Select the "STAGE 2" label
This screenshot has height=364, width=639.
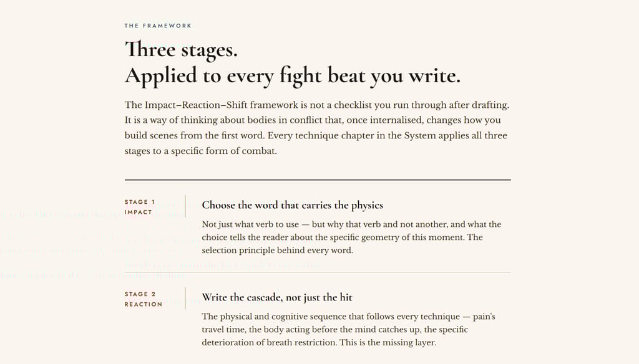tap(140, 294)
